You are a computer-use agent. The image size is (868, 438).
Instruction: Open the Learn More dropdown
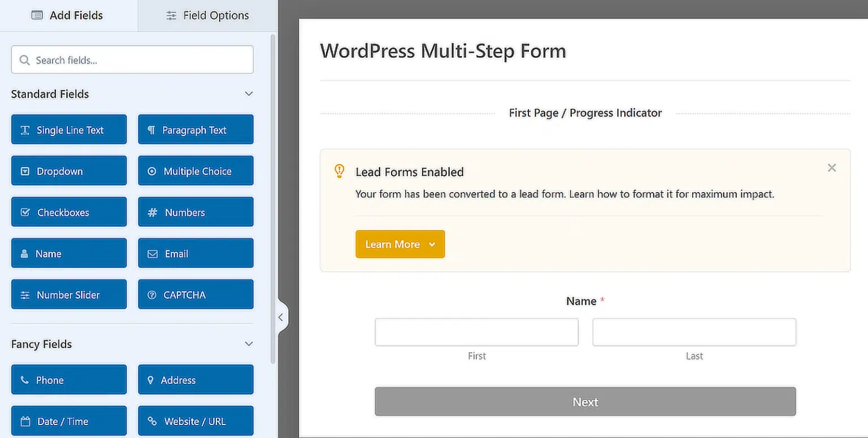(400, 244)
